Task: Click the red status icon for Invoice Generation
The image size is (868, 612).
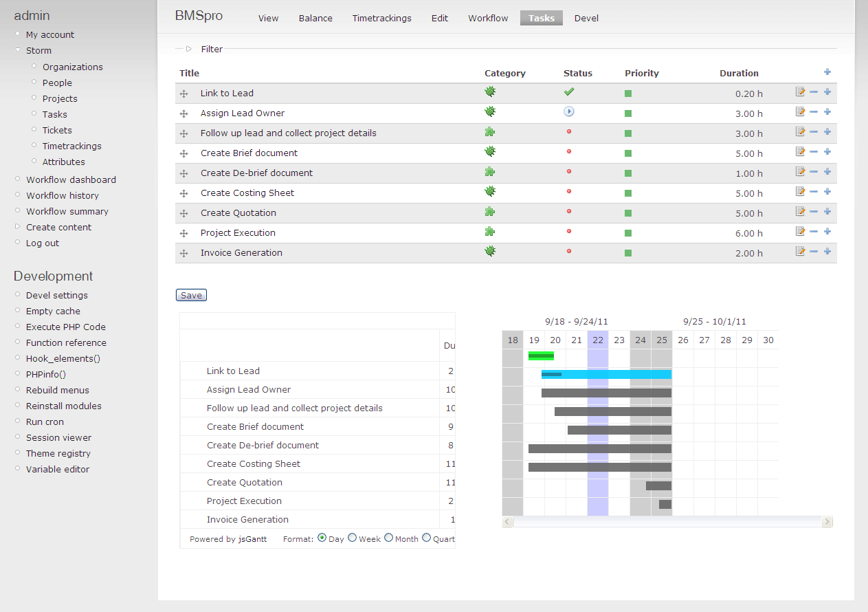Action: click(569, 252)
